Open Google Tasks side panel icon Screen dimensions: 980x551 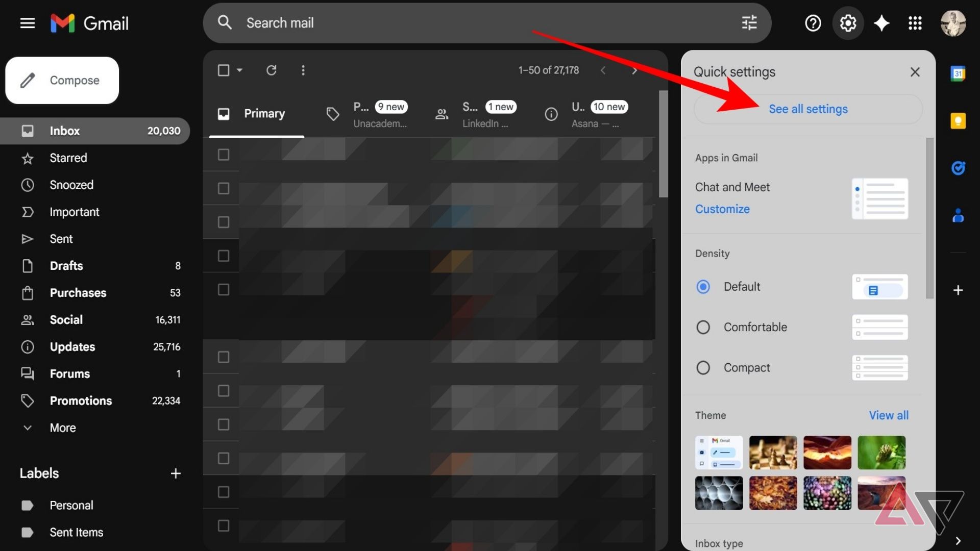click(x=958, y=168)
